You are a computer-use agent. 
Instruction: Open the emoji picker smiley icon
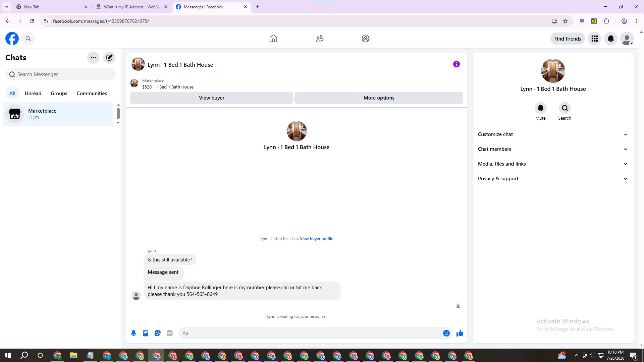point(446,333)
